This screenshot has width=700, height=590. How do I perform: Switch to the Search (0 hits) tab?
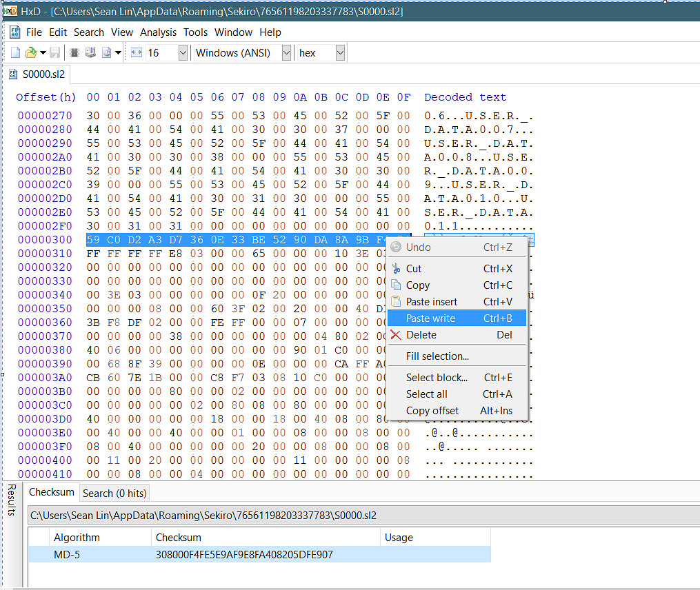click(x=114, y=493)
